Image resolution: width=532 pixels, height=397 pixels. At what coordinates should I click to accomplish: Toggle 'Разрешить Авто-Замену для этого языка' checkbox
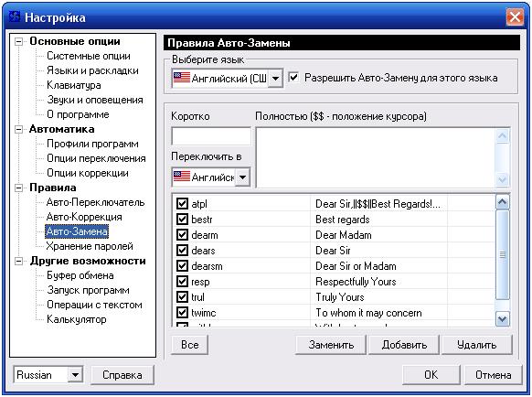[x=293, y=78]
